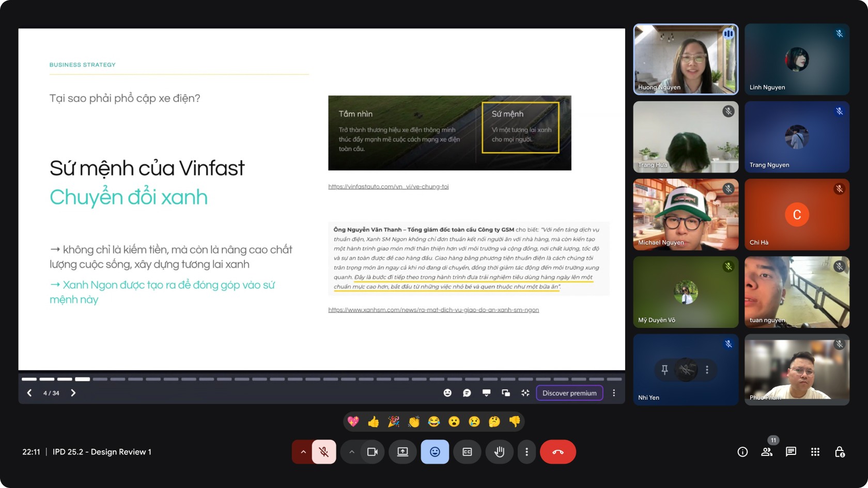Click the slide counter 4 / 34
Image resolution: width=868 pixels, height=488 pixels.
coord(51,393)
